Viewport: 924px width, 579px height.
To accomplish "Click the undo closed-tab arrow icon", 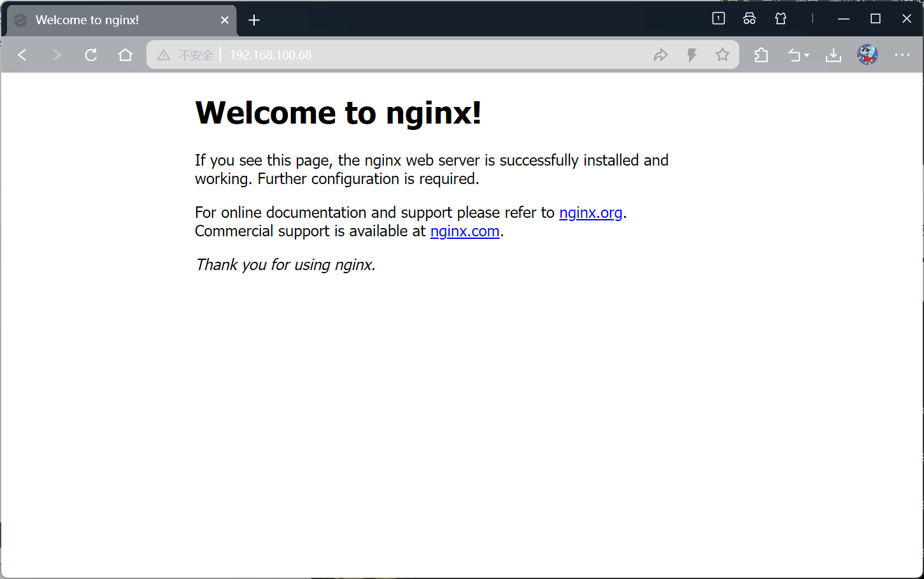I will point(794,55).
